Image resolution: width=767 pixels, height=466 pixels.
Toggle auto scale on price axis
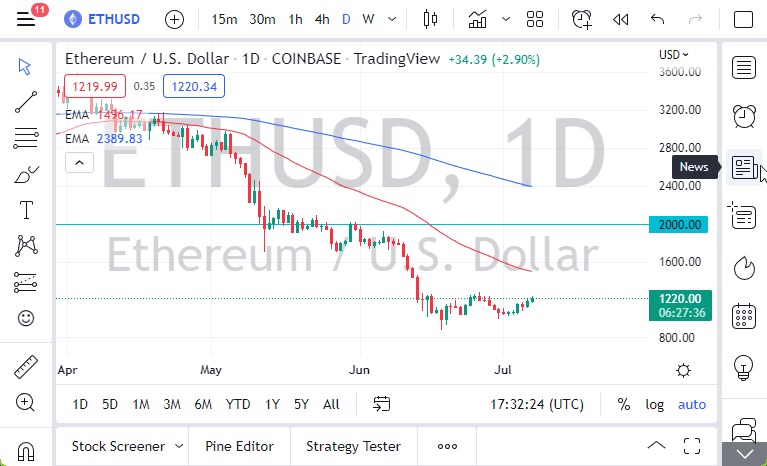691,404
